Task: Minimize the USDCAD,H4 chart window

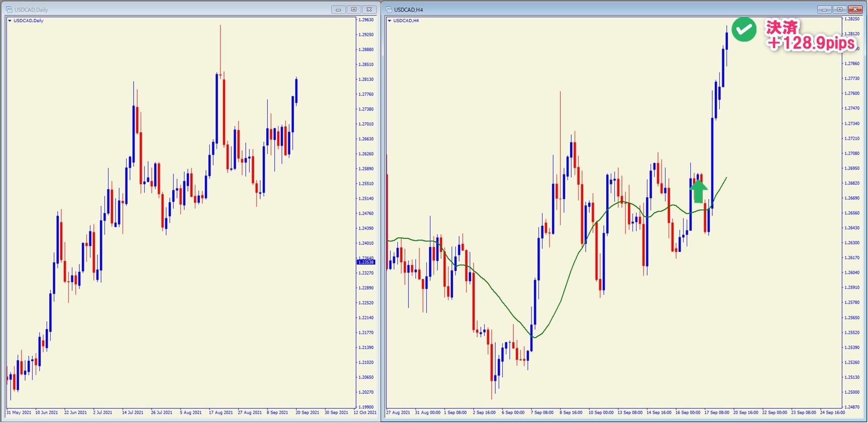Action: pyautogui.click(x=824, y=10)
